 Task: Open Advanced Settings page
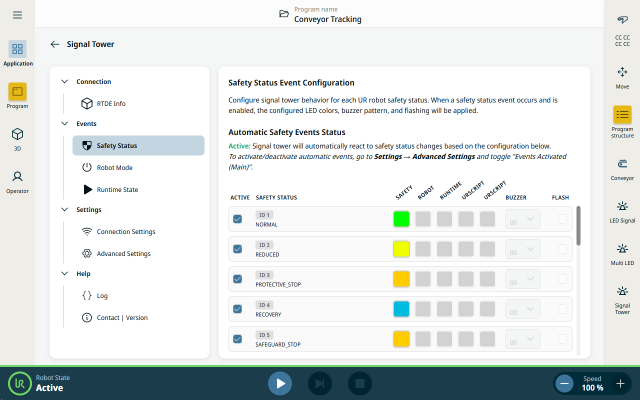(x=123, y=253)
